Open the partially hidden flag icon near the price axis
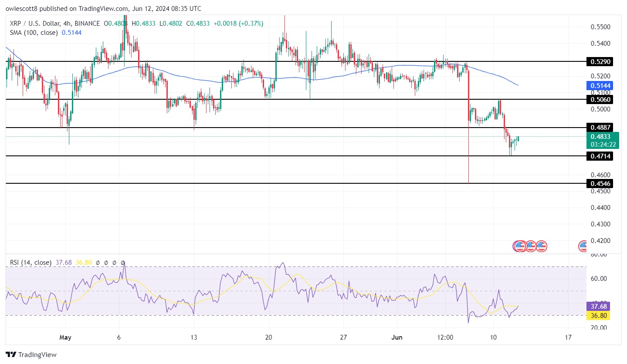The image size is (627, 364). [583, 246]
